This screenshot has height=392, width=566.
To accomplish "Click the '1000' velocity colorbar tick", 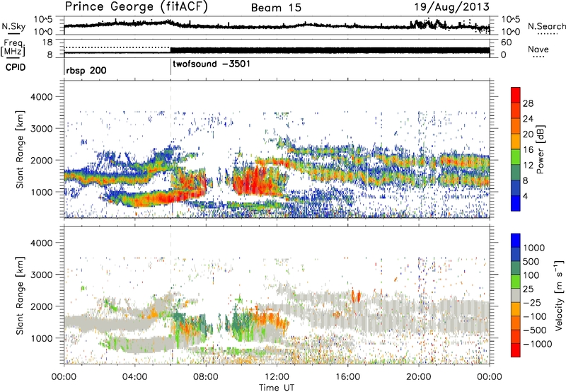I will point(534,248).
